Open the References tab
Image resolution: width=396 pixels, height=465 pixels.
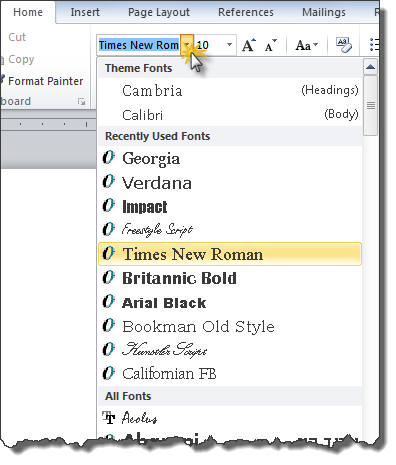(246, 12)
